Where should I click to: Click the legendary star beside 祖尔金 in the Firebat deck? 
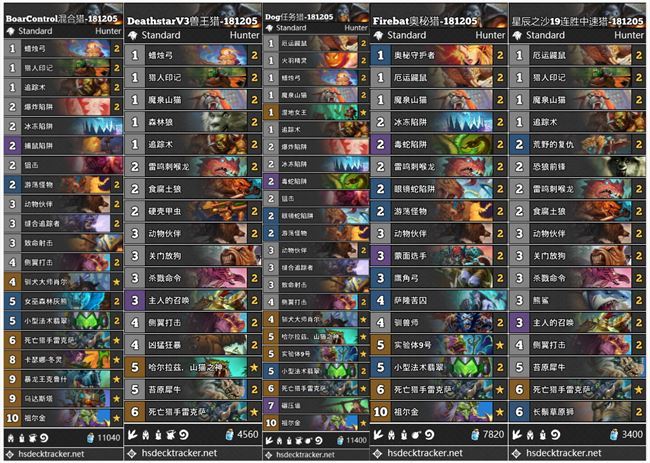(500, 412)
